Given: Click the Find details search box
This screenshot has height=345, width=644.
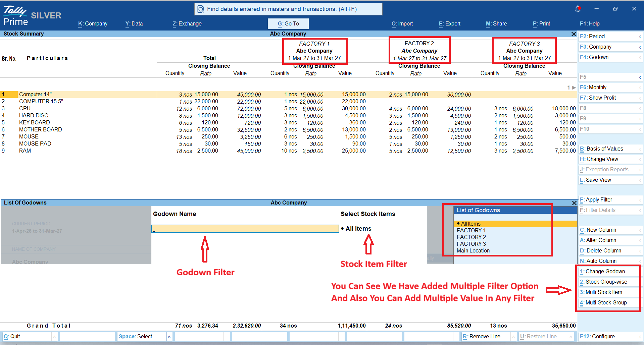Looking at the screenshot, I should pyautogui.click(x=288, y=9).
